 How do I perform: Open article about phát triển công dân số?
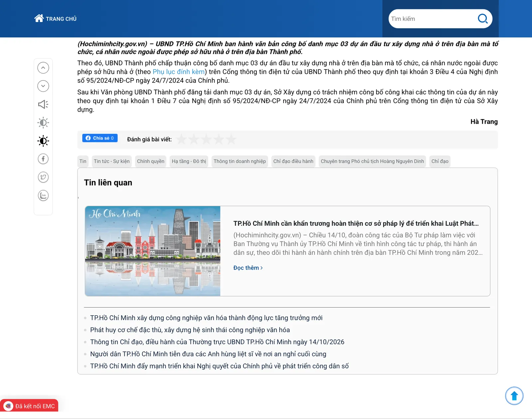click(x=219, y=366)
